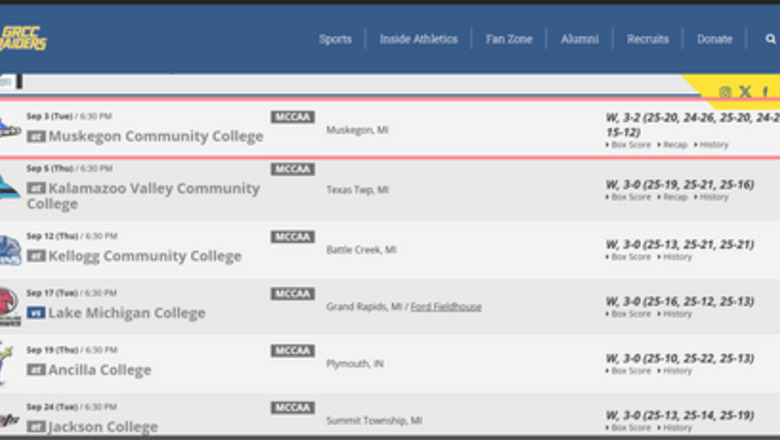Viewport: 780px width, 440px height.
Task: View History for Kalamazoo Valley match
Action: tap(713, 197)
